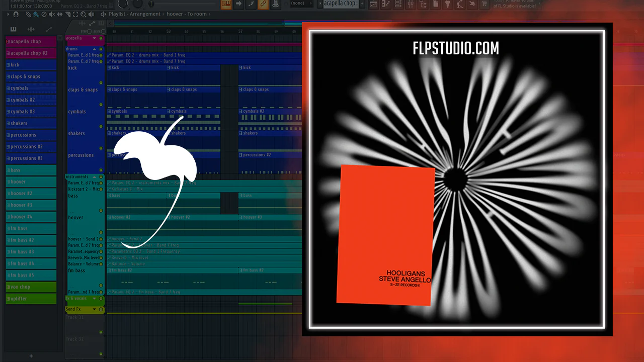Open the Mixer from the top toolbar
Image resolution: width=644 pixels, height=362 pixels.
coord(410,5)
